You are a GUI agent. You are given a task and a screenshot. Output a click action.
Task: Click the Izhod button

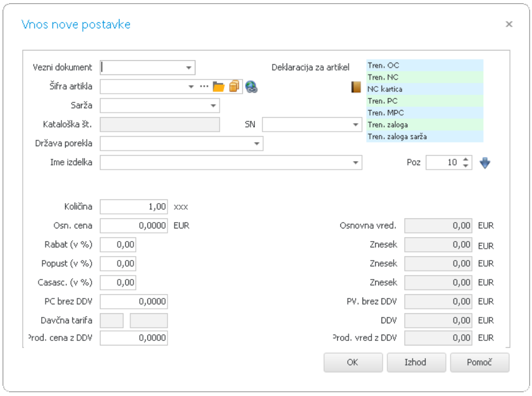tap(416, 362)
